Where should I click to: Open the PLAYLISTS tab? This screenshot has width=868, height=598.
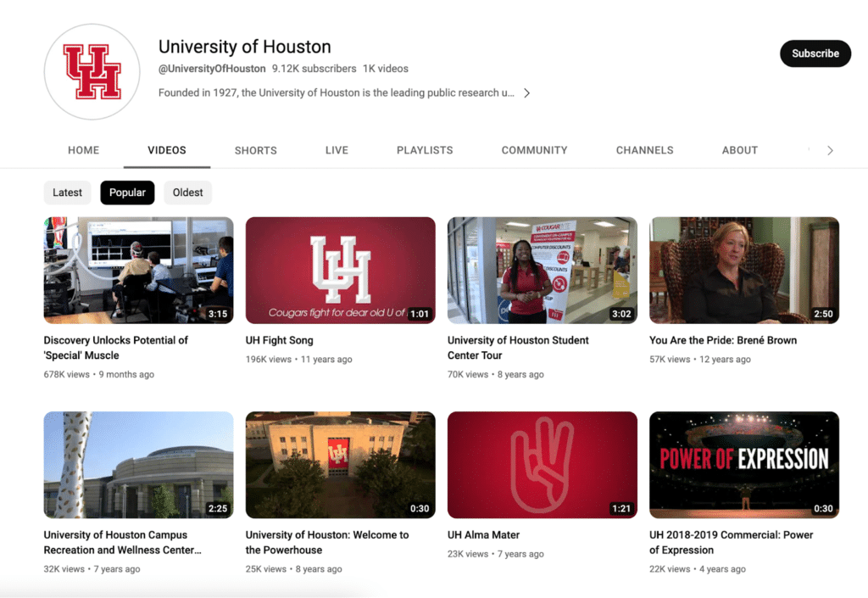click(x=425, y=150)
